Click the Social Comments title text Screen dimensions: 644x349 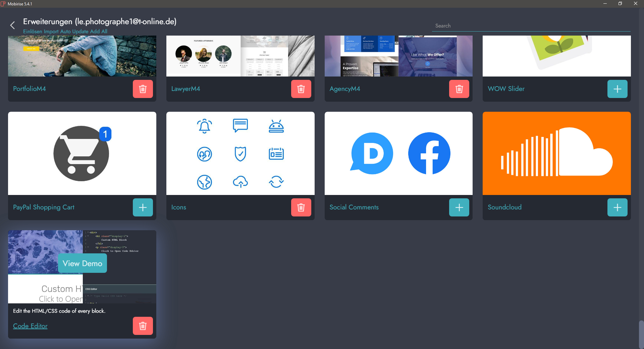point(354,207)
